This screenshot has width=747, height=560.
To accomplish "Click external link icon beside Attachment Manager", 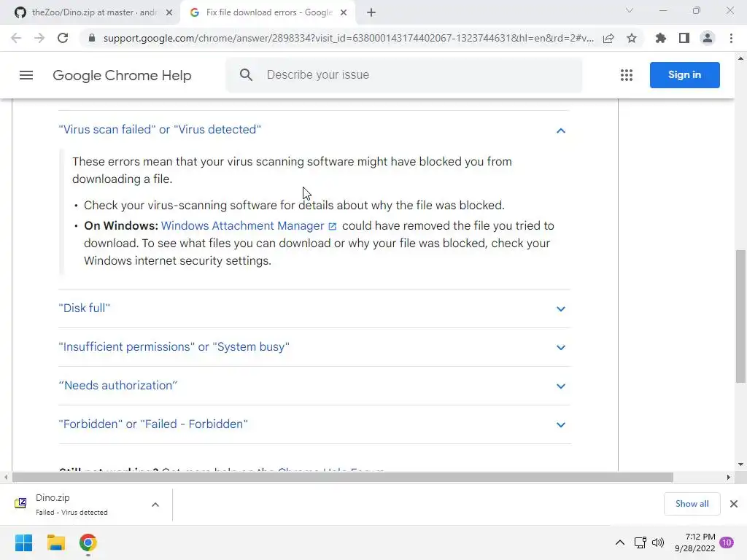I will (x=333, y=227).
